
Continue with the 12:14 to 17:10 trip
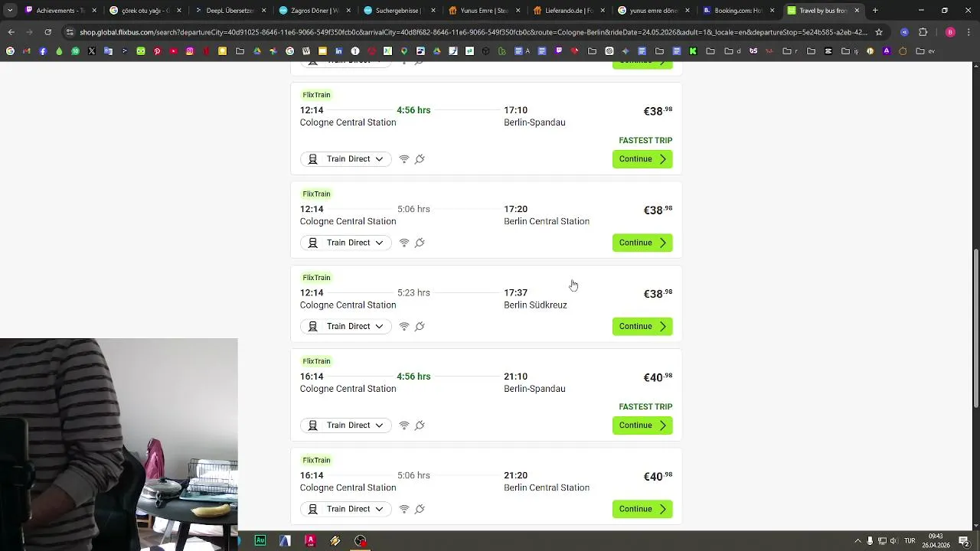pos(642,159)
